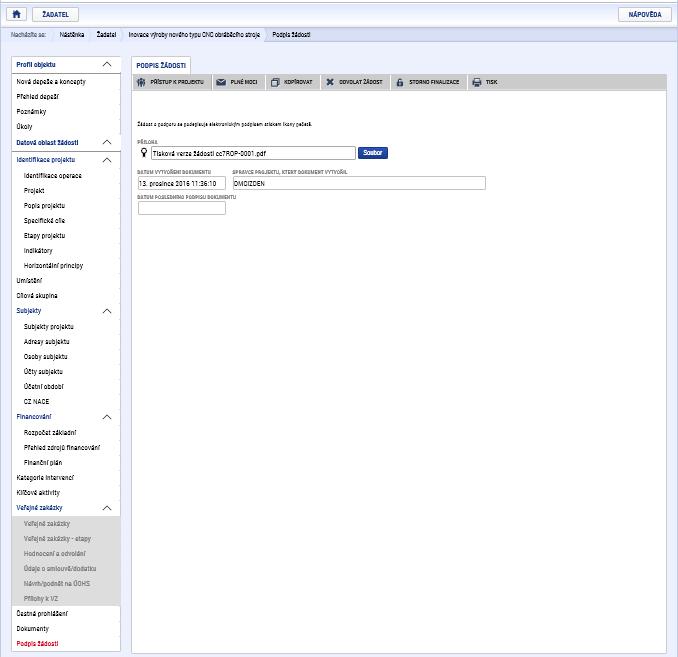Collapse the Financování group
This screenshot has width=678, height=657.
point(107,417)
